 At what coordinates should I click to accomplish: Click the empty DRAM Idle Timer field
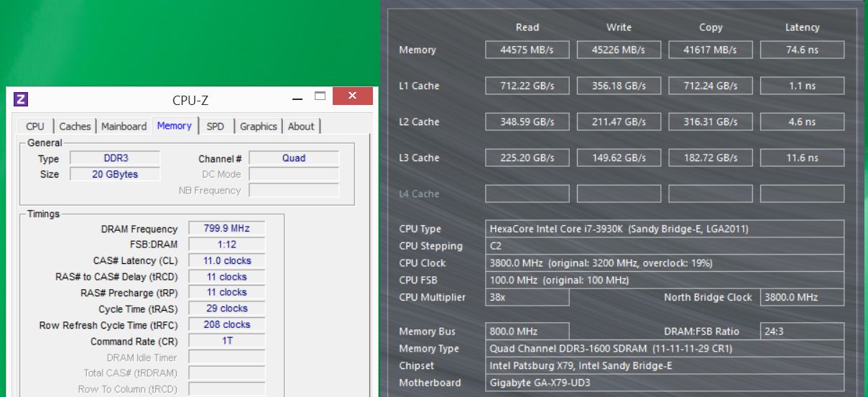pyautogui.click(x=226, y=357)
